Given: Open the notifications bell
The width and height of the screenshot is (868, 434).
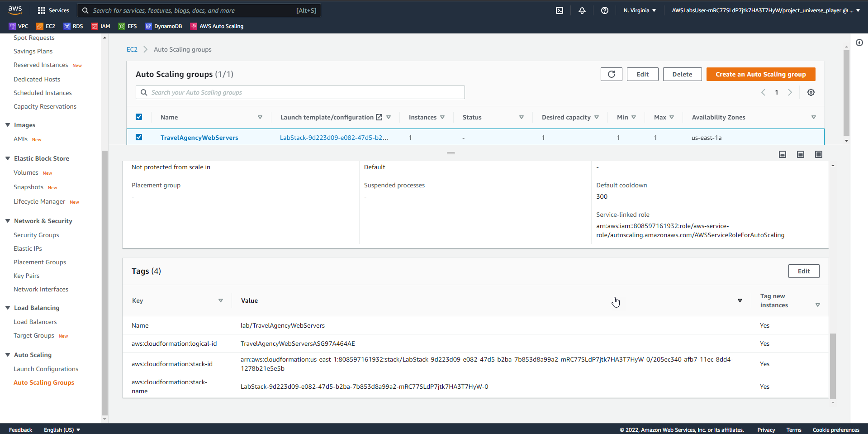Looking at the screenshot, I should click(x=582, y=10).
